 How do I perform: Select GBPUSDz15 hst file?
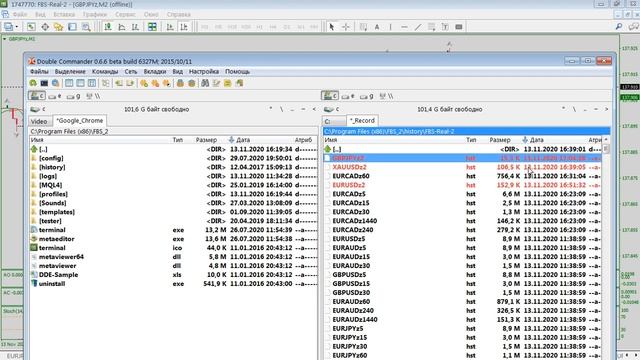[x=462, y=284]
